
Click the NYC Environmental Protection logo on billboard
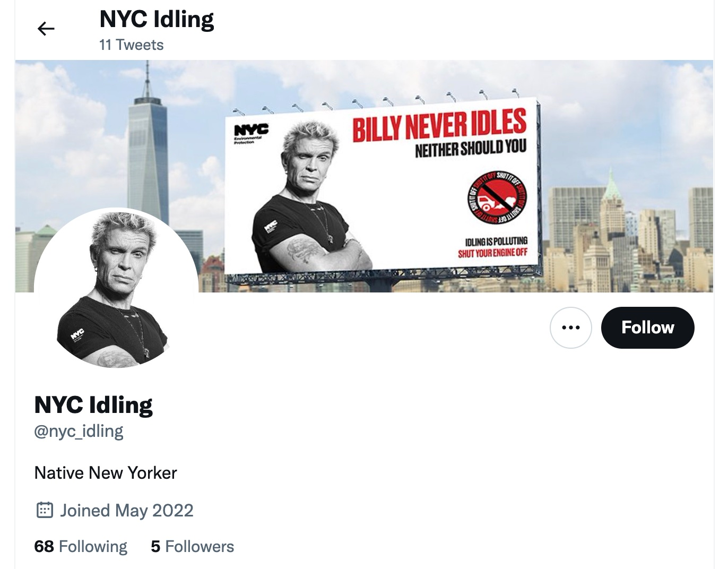pyautogui.click(x=251, y=133)
